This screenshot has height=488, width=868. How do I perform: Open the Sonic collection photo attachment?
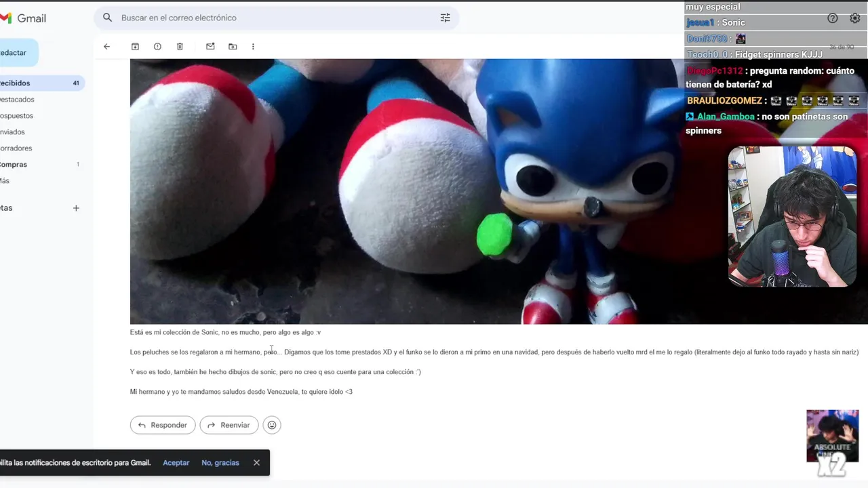coord(407,191)
